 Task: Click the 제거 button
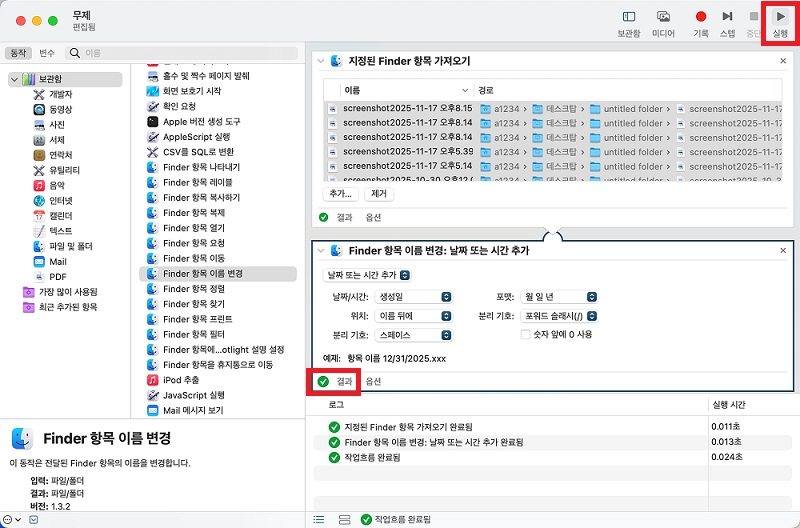[x=379, y=194]
